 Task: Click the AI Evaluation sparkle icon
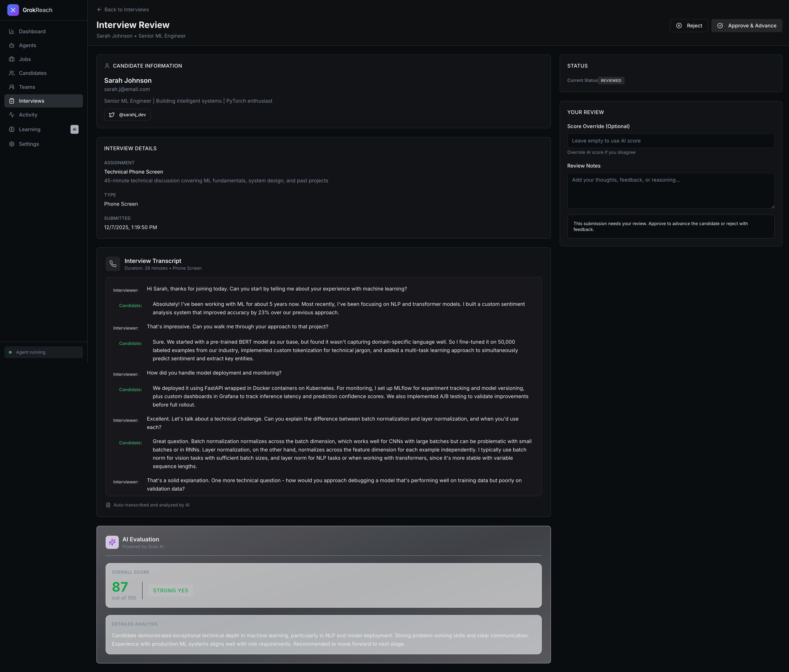click(112, 542)
